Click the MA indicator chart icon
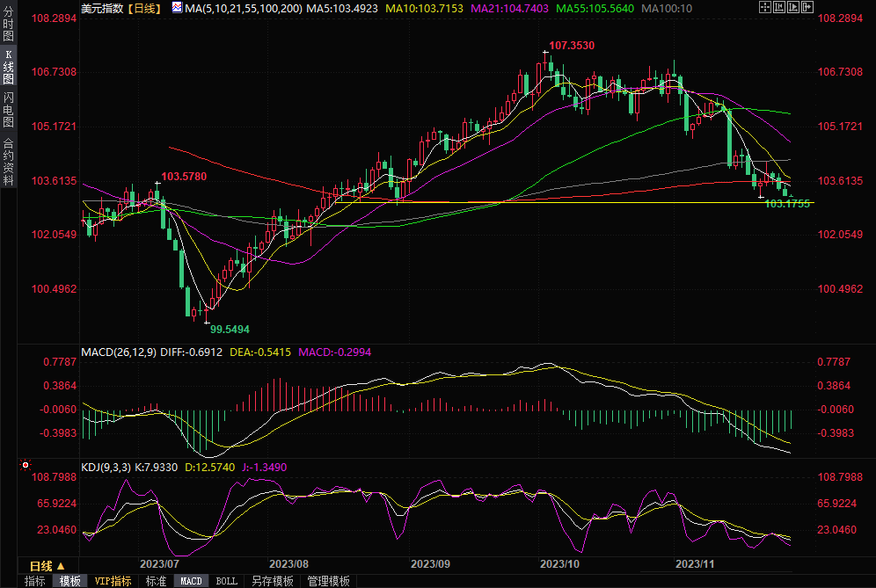The height and width of the screenshot is (588, 876). [177, 8]
